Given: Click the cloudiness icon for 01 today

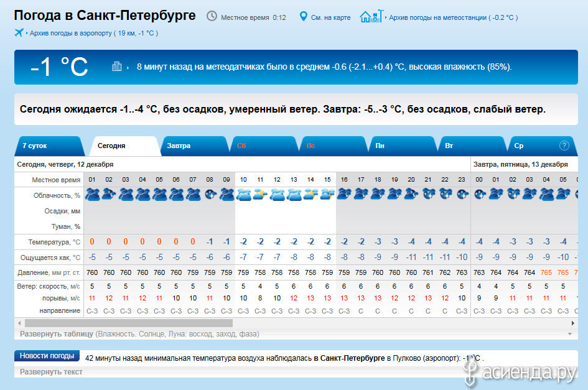Looking at the screenshot, I should (92, 195).
